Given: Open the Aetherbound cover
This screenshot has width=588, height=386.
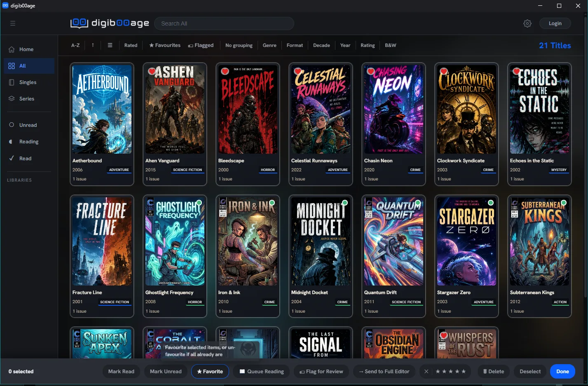Looking at the screenshot, I should point(102,109).
